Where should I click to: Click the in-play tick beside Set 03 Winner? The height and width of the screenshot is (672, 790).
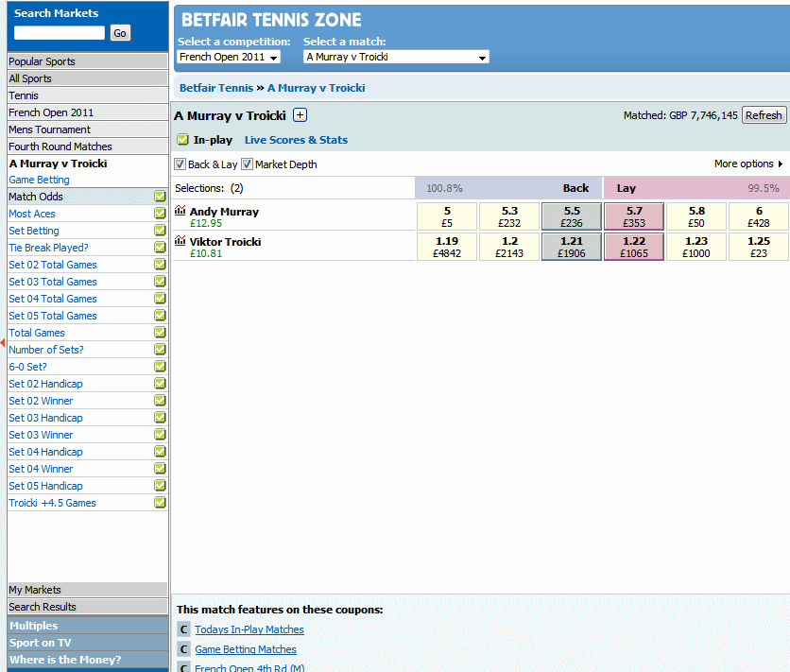tap(161, 435)
